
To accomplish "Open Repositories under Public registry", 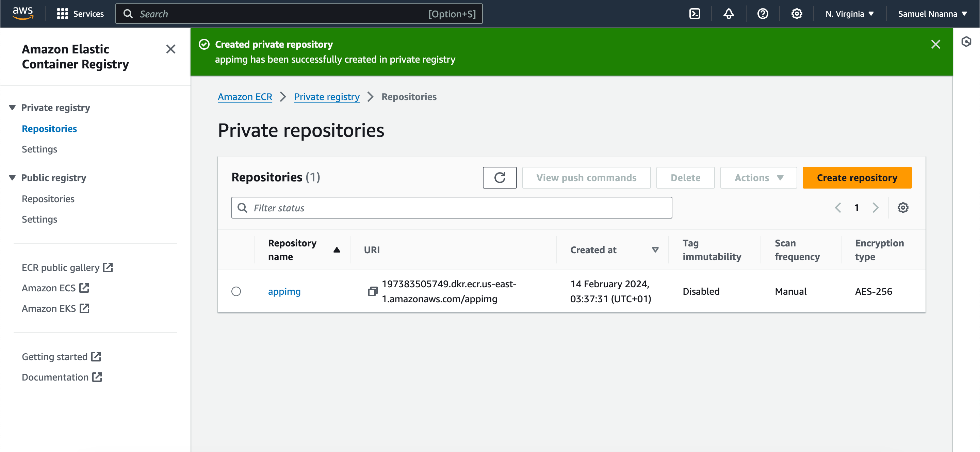I will click(48, 199).
